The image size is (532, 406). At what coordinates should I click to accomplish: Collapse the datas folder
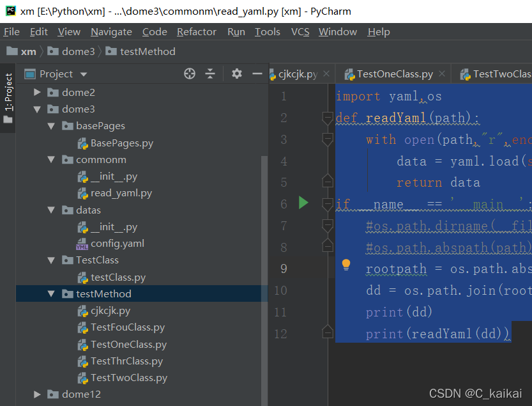click(51, 210)
